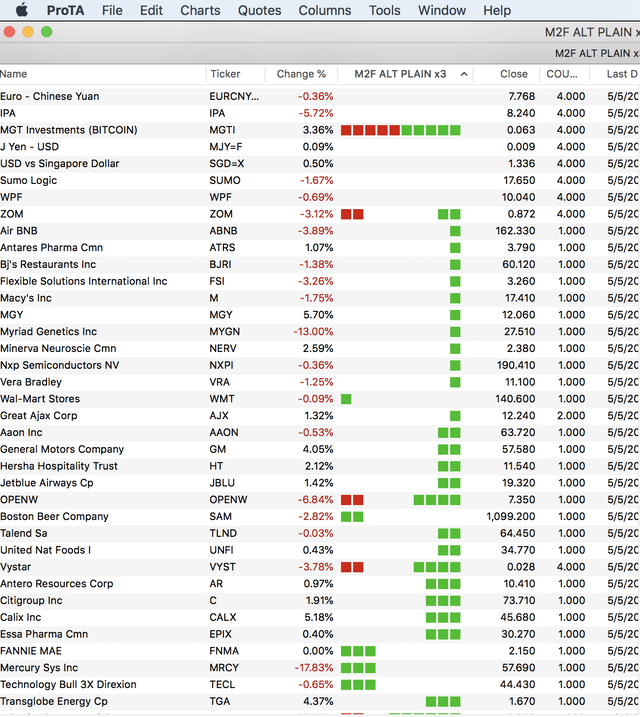Image resolution: width=640 pixels, height=717 pixels.
Task: Open the Window menu
Action: tap(442, 10)
